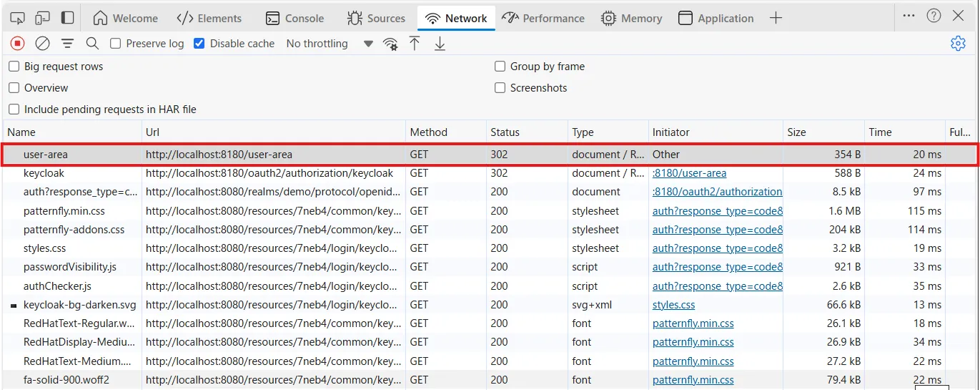Open more tools plus button
The width and height of the screenshot is (980, 390).
(x=776, y=18)
